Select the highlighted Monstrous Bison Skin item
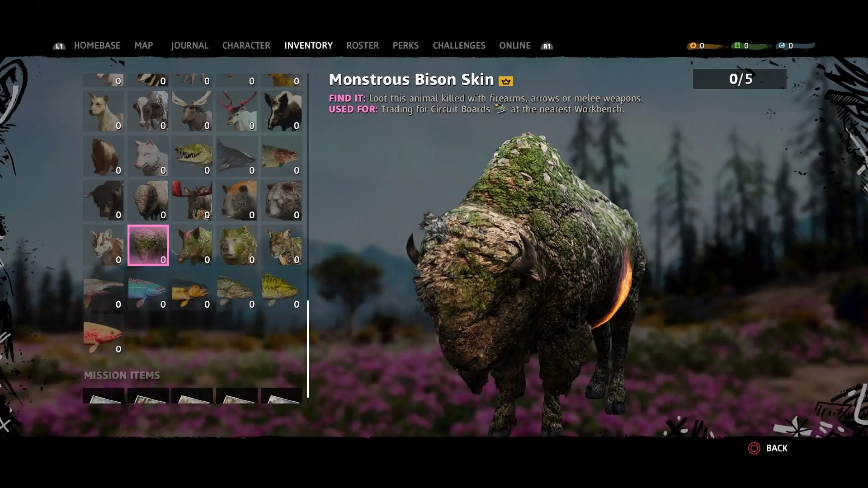The width and height of the screenshot is (868, 488). tap(148, 245)
